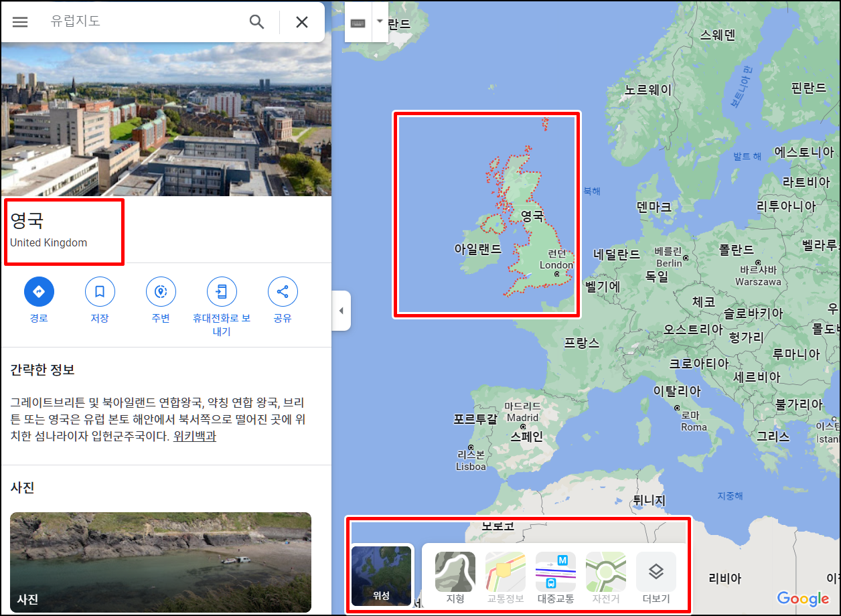Click the 독일 map label
This screenshot has height=616, width=841.
tap(657, 276)
